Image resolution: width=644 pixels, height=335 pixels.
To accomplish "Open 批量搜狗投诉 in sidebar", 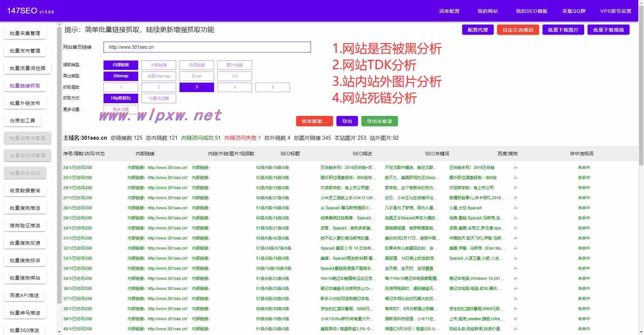I will (25, 260).
